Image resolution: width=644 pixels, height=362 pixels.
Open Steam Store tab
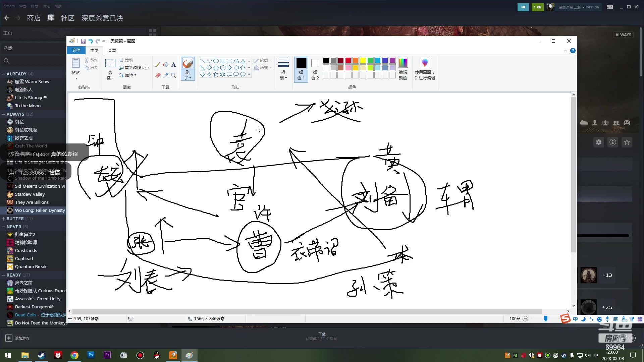pos(34,18)
